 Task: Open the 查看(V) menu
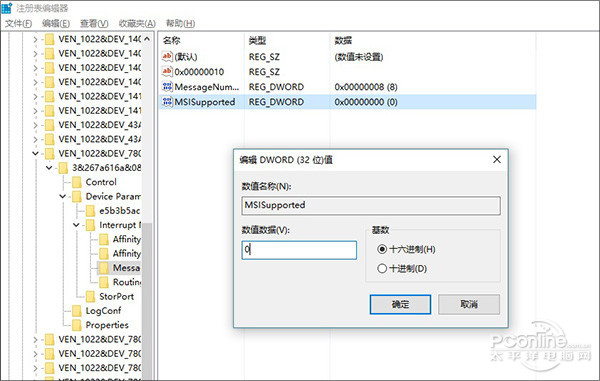click(x=94, y=24)
